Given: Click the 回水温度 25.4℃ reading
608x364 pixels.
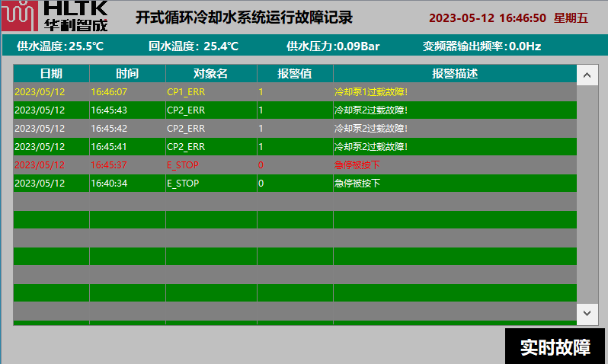Looking at the screenshot, I should tap(194, 46).
